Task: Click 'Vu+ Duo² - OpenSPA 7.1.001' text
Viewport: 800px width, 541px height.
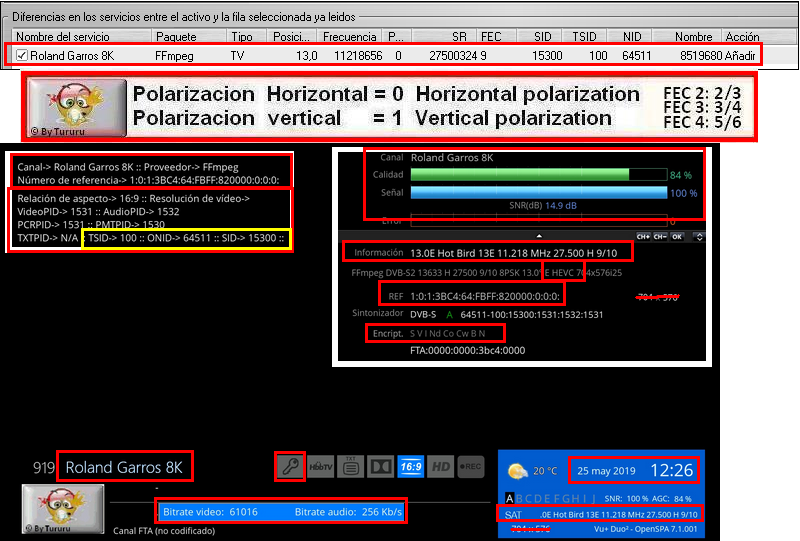Action: [645, 529]
